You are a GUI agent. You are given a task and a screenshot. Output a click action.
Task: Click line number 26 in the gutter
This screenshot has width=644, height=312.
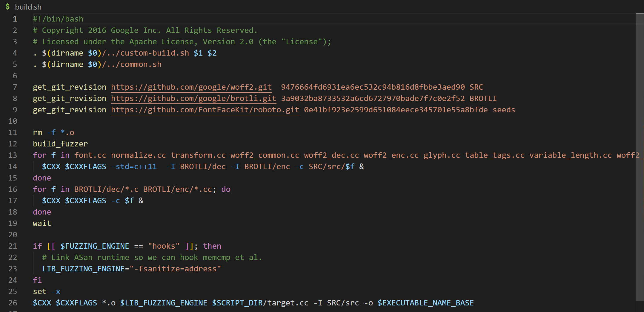tap(13, 303)
